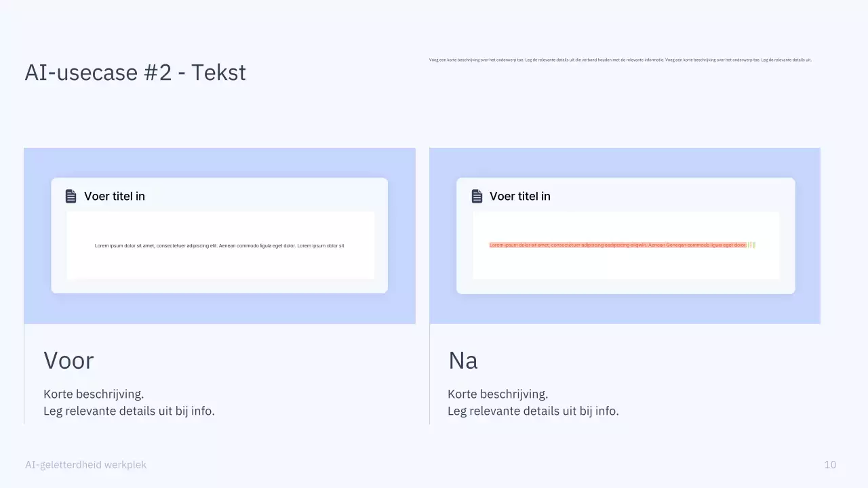Click the empty white text area in Voor card
Image resolution: width=868 pixels, height=488 pixels.
(x=220, y=266)
